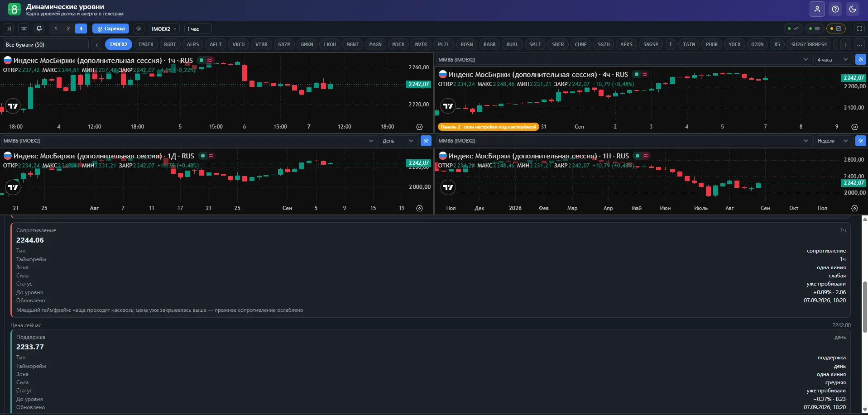This screenshot has height=415, width=868.
Task: Click the Russian flag icon on 1ч chart
Action: (x=8, y=60)
